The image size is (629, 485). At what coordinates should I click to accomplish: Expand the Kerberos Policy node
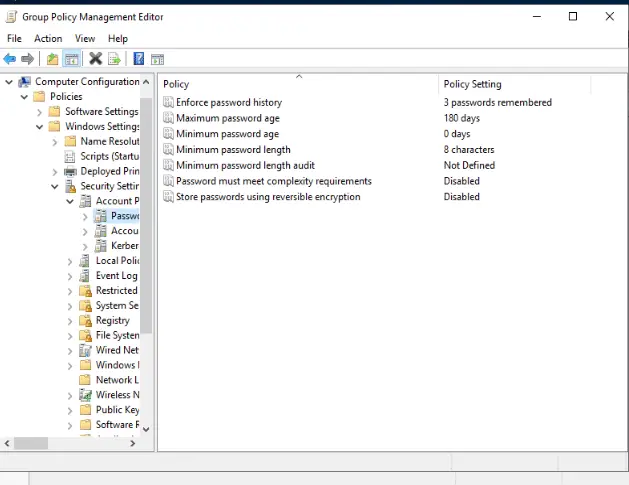85,246
